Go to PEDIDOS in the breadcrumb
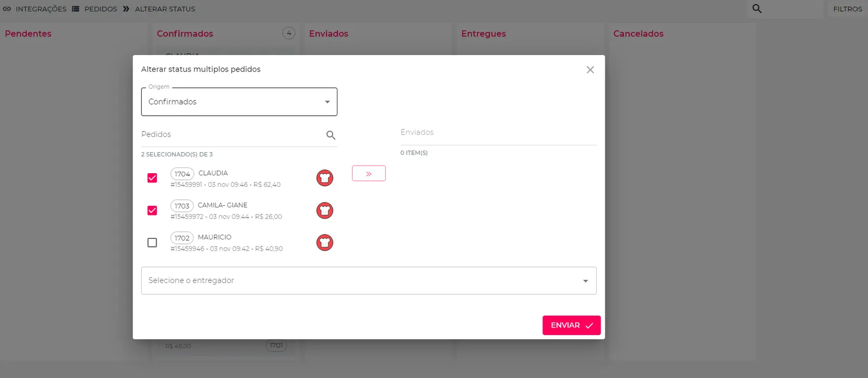The width and height of the screenshot is (868, 378). 101,9
